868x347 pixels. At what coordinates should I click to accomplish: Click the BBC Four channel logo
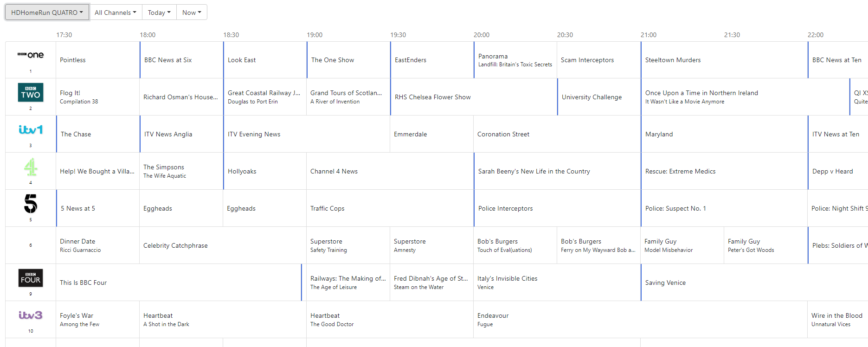click(x=31, y=278)
